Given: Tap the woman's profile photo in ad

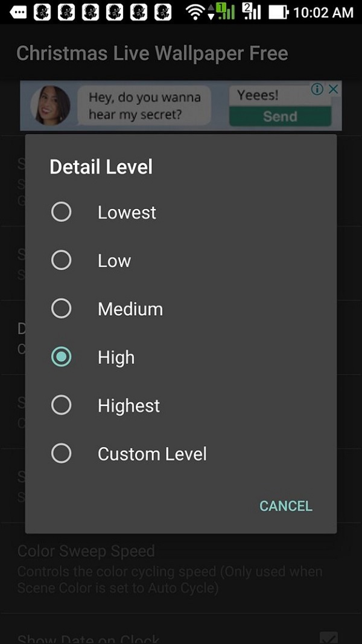Looking at the screenshot, I should coord(50,106).
